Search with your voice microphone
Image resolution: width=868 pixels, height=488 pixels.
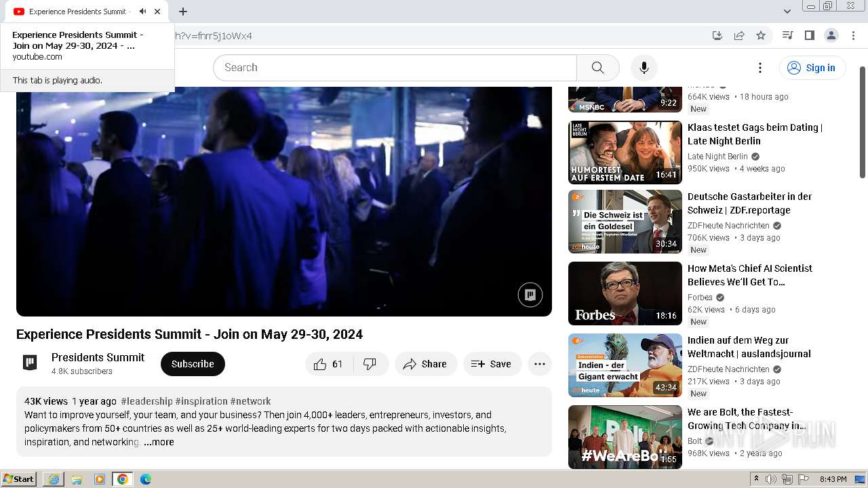[644, 68]
